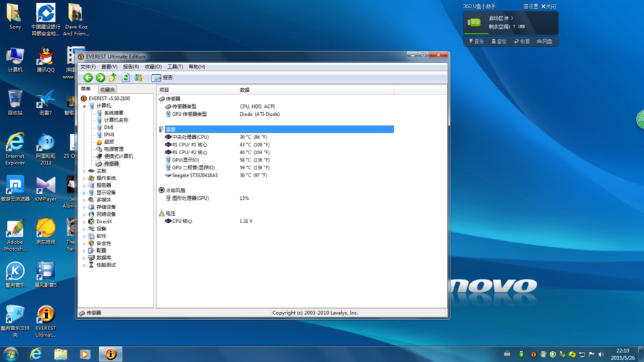Expand the 多媒体 tree node
This screenshot has width=644, height=362.
point(85,200)
